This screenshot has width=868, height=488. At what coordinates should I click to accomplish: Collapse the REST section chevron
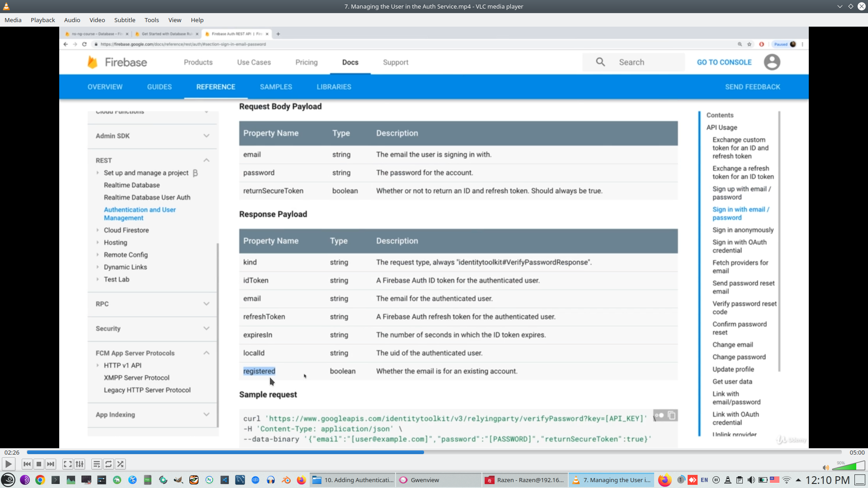point(206,160)
